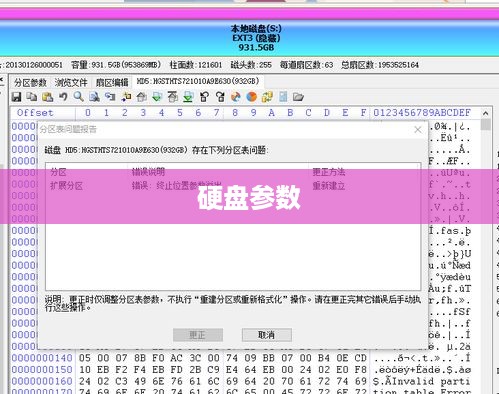
Task: Select the 扩展分区 row in the error list
Action: (233, 185)
